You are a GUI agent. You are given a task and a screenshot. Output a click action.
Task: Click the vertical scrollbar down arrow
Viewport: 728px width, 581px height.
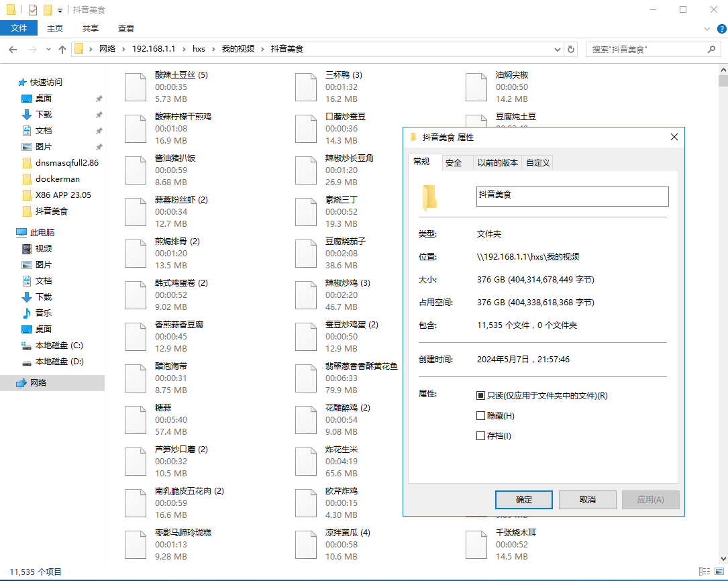(723, 559)
